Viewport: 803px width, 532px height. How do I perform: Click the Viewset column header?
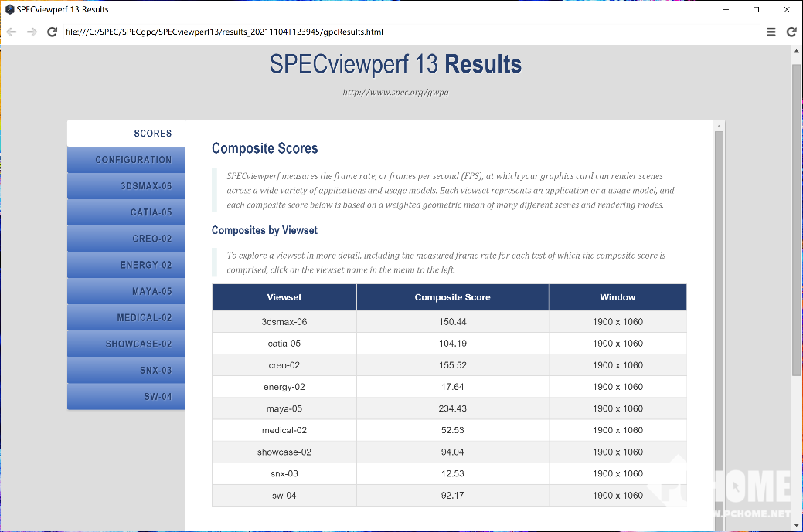[284, 297]
